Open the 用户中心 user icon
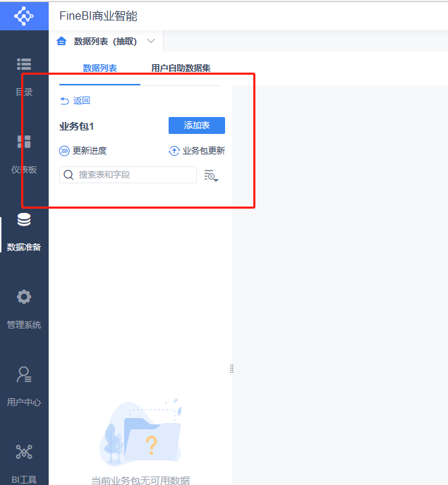 pos(24,374)
